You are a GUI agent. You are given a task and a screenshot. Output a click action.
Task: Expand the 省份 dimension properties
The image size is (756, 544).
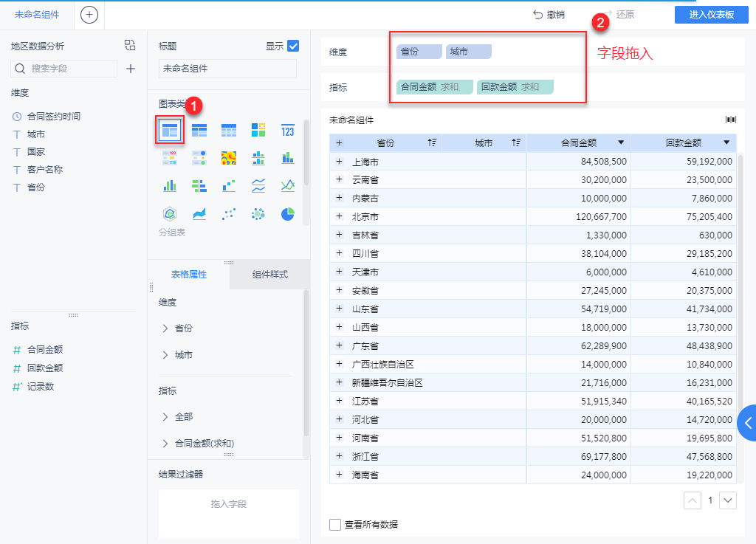click(x=165, y=328)
